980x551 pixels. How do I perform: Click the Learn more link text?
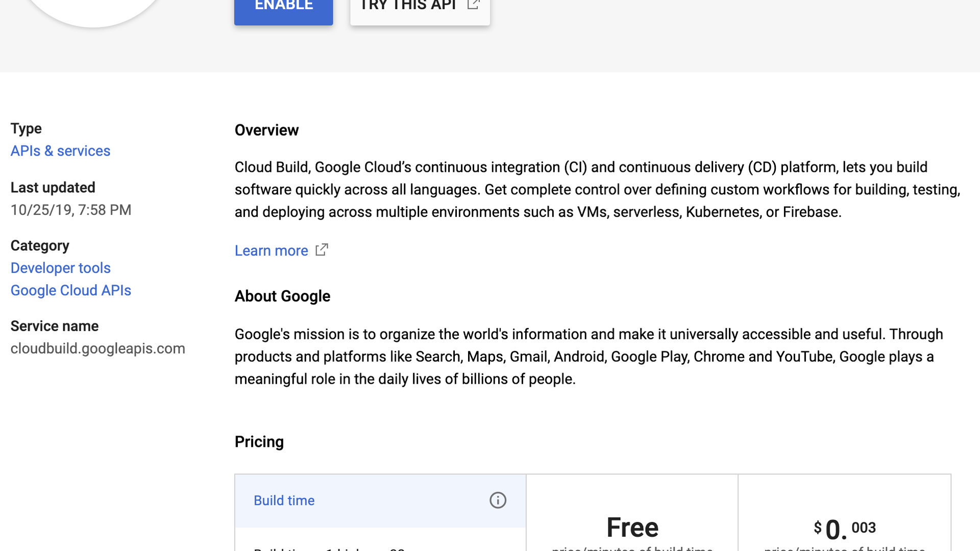[271, 251]
